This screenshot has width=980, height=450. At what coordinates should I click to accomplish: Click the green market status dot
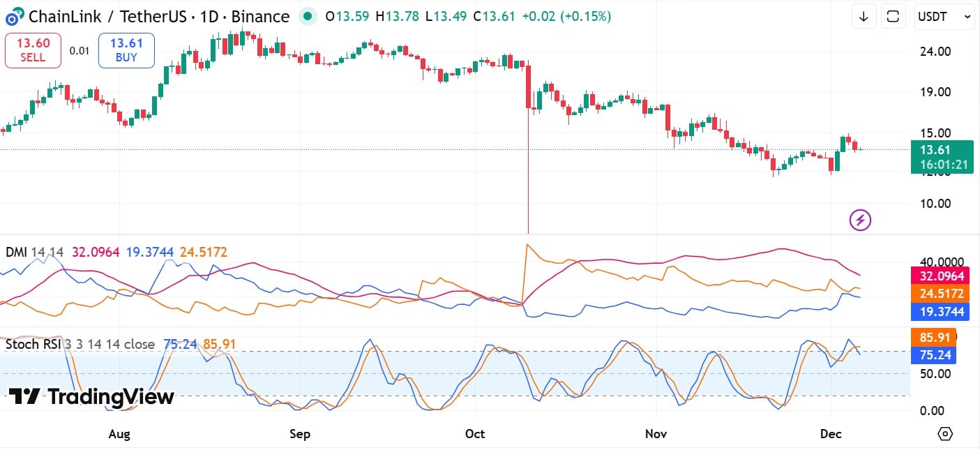coord(308,16)
